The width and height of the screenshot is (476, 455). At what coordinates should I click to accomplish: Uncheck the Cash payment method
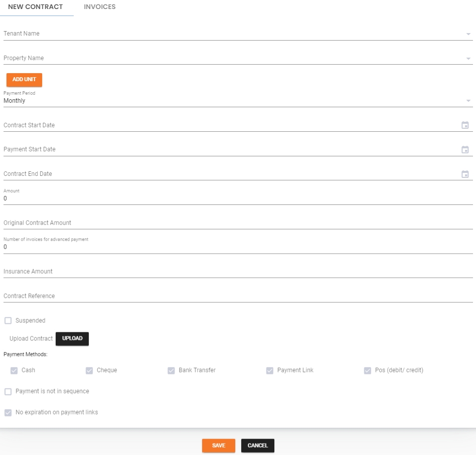[x=14, y=370]
